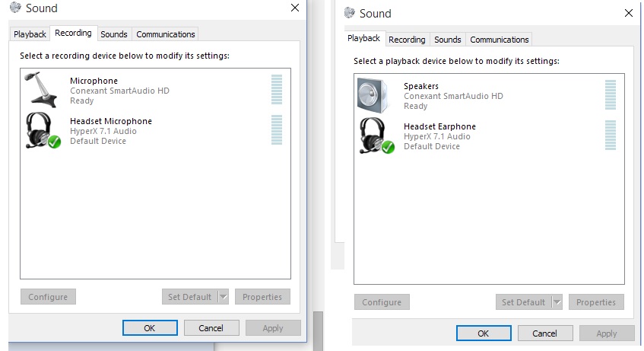This screenshot has width=644, height=351.
Task: Click the Sound icon in left window title
Action: (16, 8)
